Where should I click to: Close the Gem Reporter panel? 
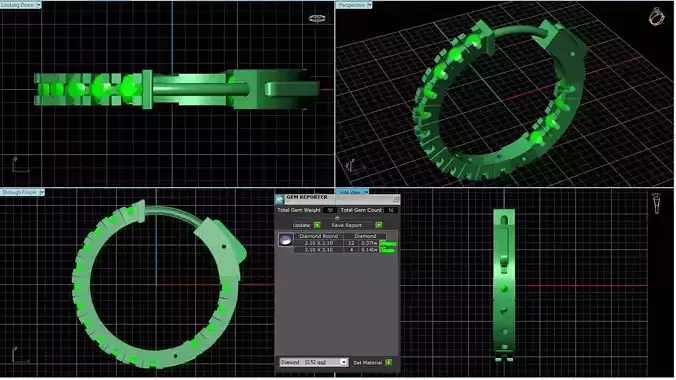395,199
